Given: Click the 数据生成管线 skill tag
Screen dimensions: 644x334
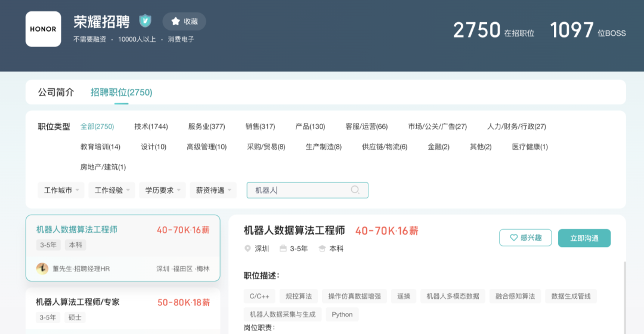Looking at the screenshot, I should click(571, 296).
